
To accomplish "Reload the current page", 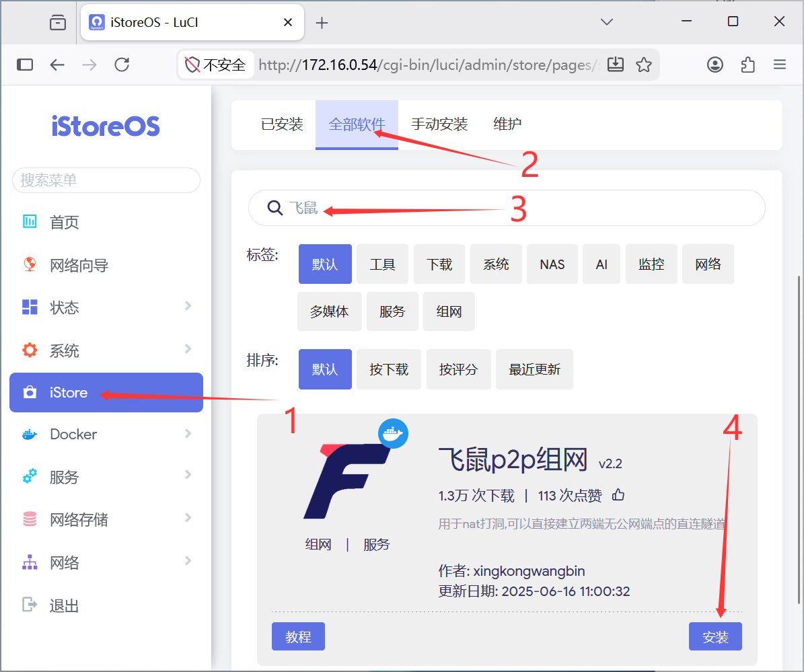I will [122, 65].
